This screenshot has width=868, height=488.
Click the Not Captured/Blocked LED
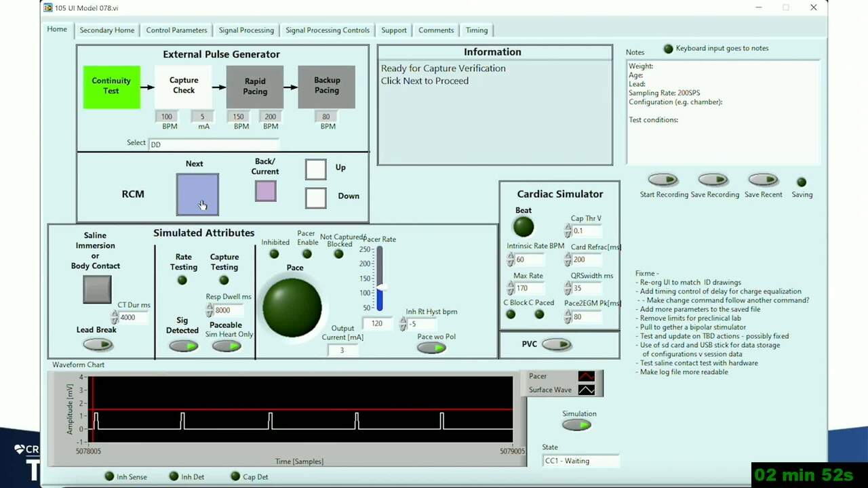[x=338, y=254]
